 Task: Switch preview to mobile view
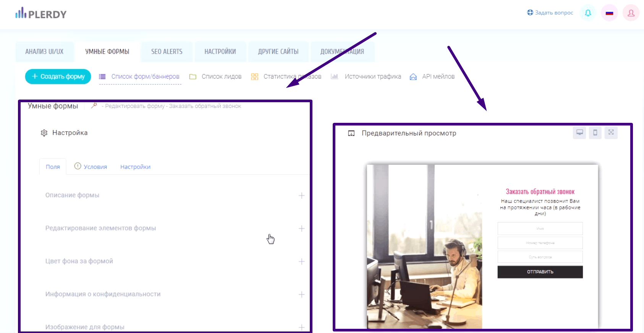(595, 132)
